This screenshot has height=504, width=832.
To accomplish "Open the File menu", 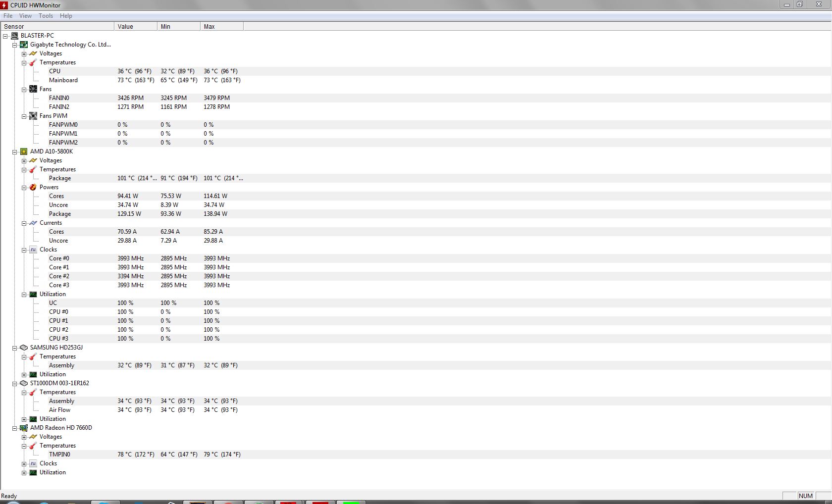I will (x=8, y=16).
